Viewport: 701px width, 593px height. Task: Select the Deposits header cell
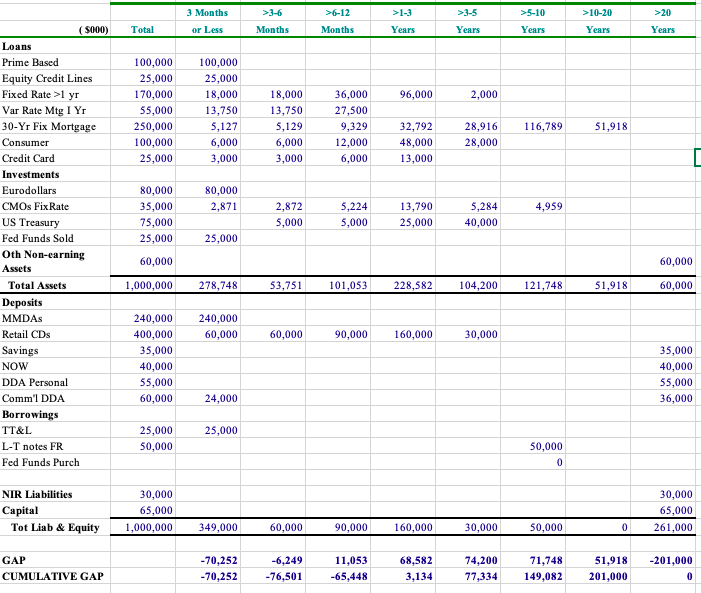click(x=22, y=302)
